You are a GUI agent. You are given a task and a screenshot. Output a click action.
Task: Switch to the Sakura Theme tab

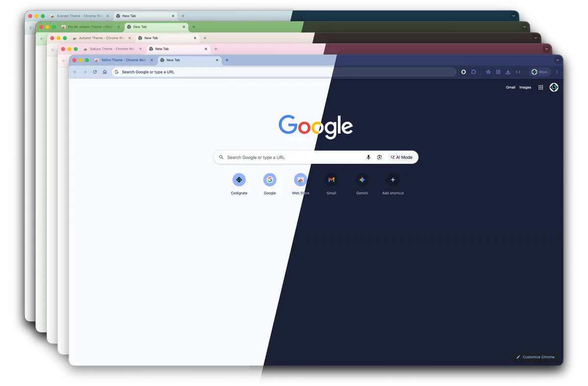click(x=113, y=49)
